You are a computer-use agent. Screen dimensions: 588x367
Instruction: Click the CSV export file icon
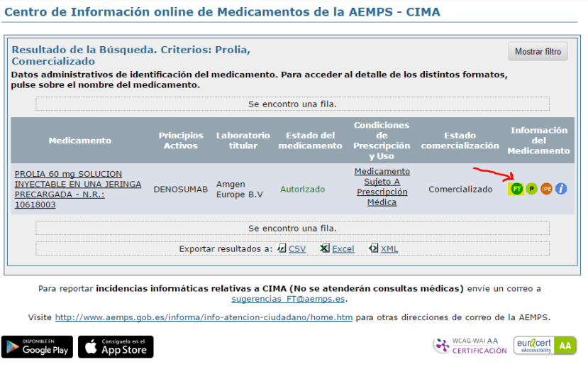point(282,248)
